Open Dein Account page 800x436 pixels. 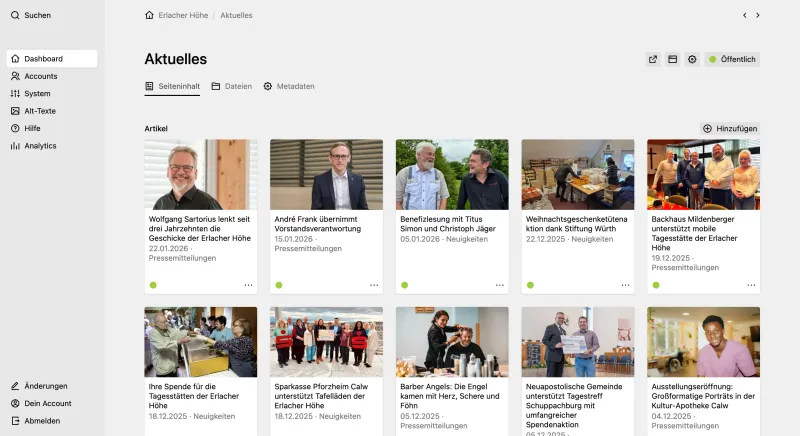tap(41, 403)
